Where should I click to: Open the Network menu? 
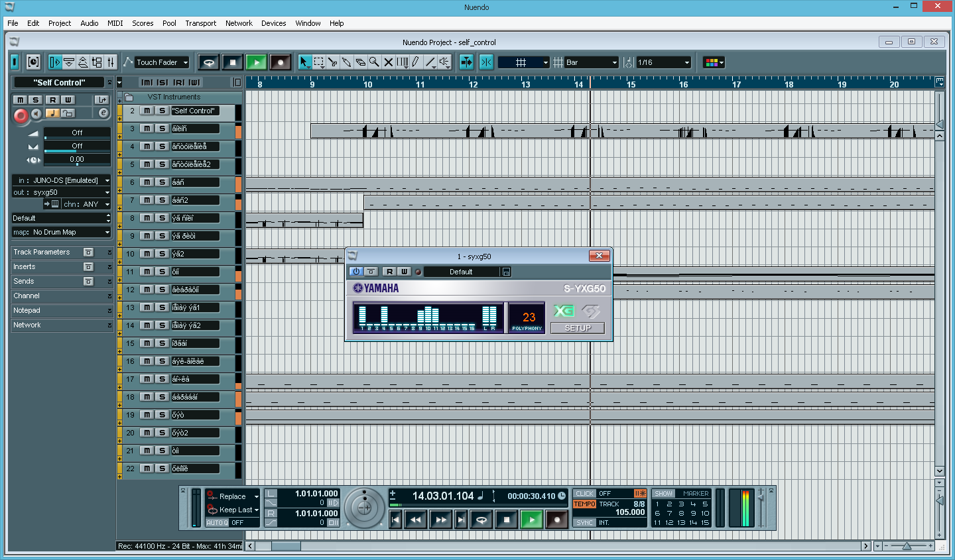tap(239, 23)
